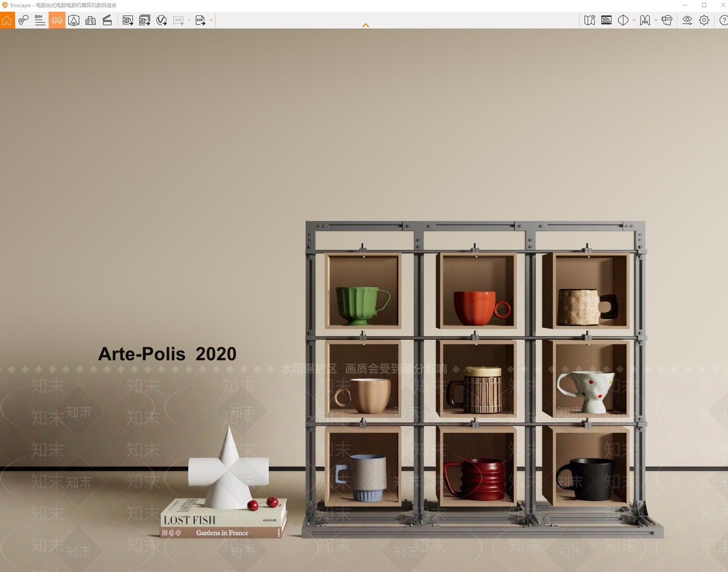This screenshot has height=572, width=728.
Task: Click the "Arte-Polis 2020" text in viewport
Action: pos(167,354)
